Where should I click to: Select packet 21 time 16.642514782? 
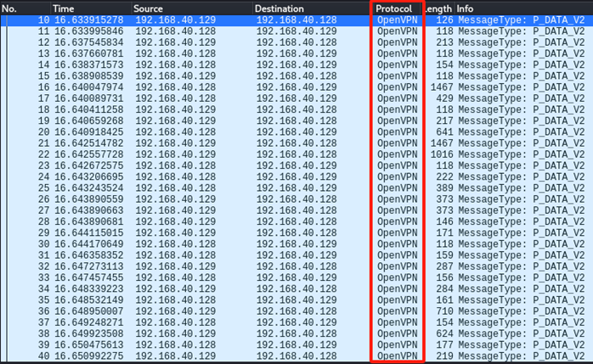coord(89,143)
